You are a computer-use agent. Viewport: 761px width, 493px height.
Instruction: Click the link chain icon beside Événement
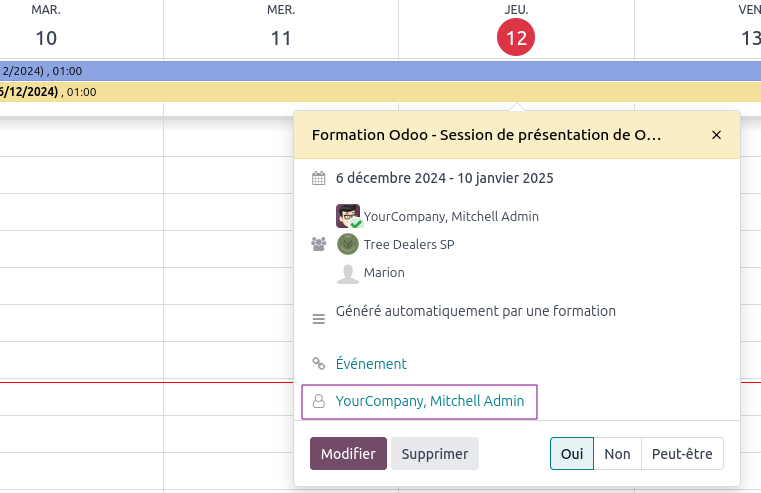(x=319, y=364)
